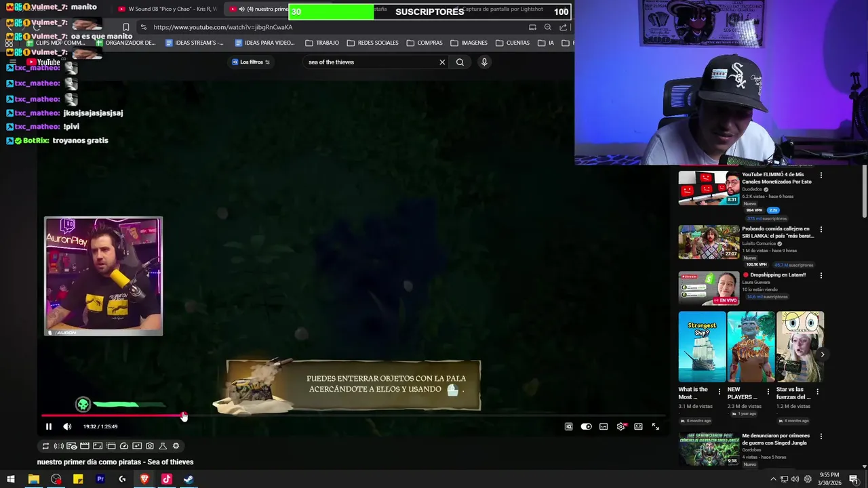Open File Explorer from the taskbar
The width and height of the screenshot is (868, 488).
point(33,479)
